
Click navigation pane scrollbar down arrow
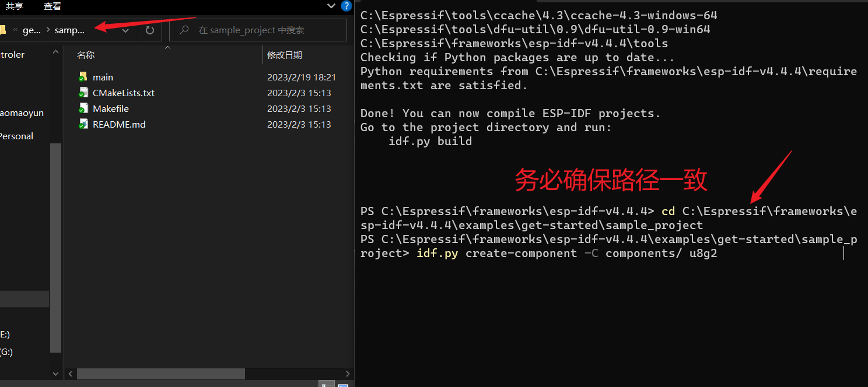tap(56, 373)
